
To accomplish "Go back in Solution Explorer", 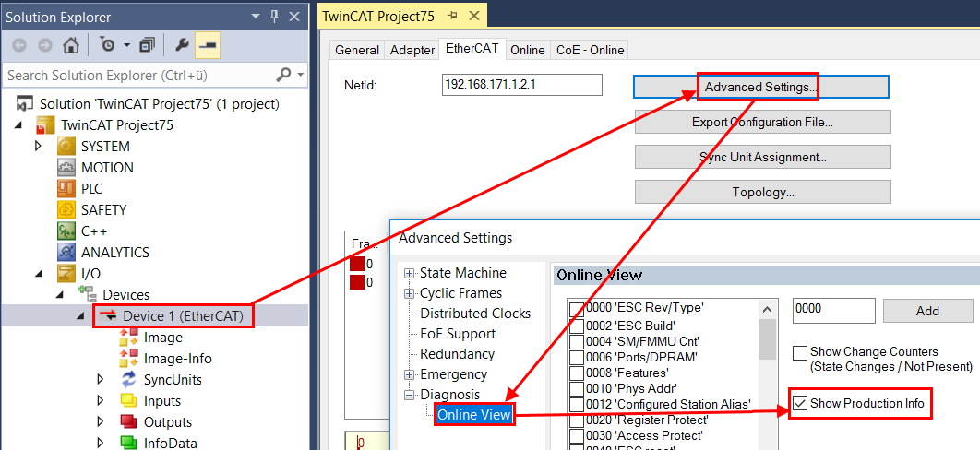I will click(19, 45).
